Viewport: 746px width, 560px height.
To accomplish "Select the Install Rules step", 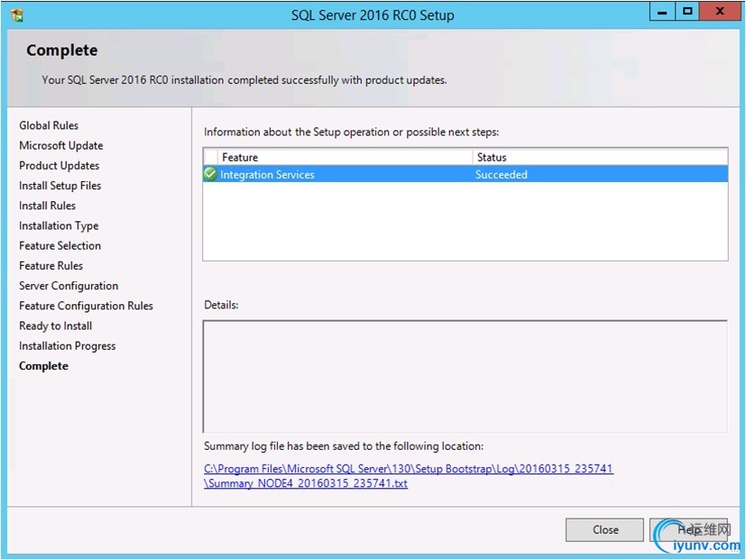I will pyautogui.click(x=47, y=206).
